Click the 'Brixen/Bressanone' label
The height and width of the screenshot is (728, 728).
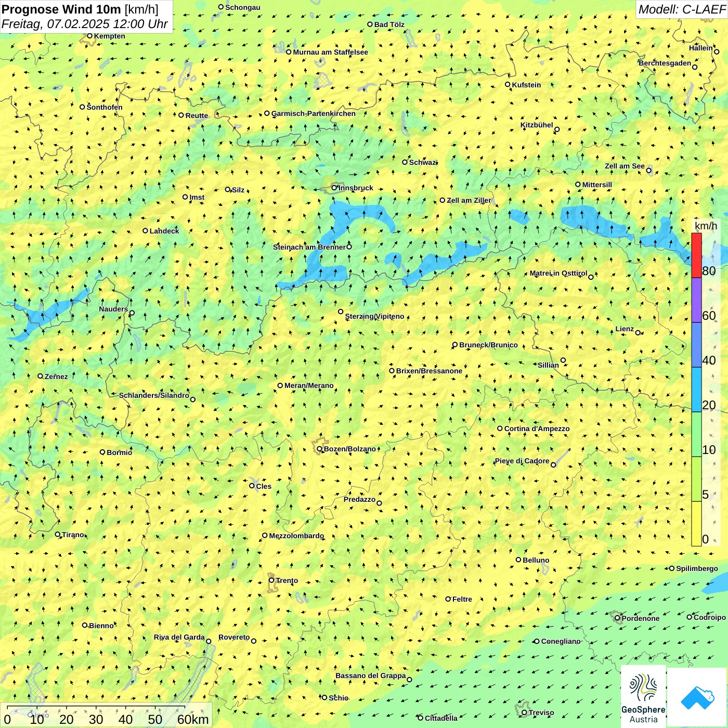tap(429, 371)
